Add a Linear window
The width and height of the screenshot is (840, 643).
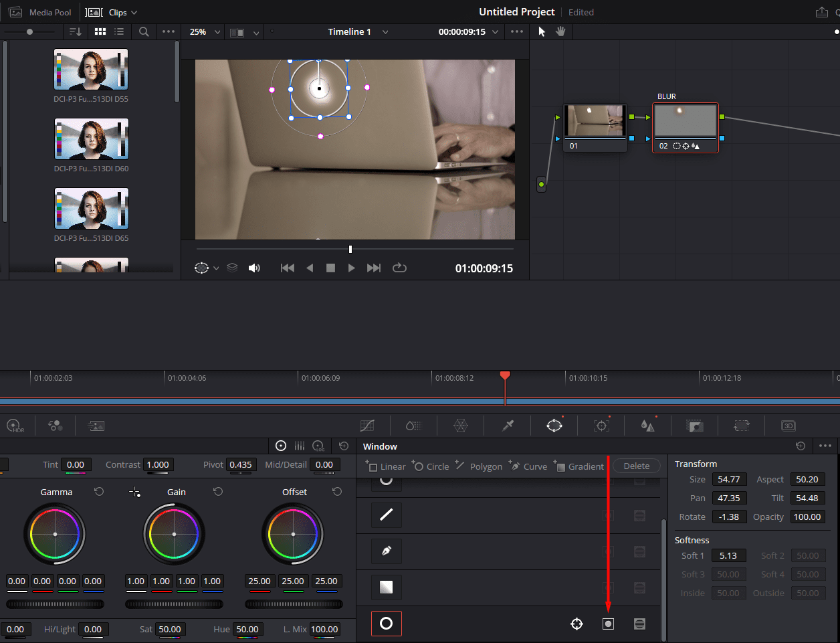pos(386,466)
